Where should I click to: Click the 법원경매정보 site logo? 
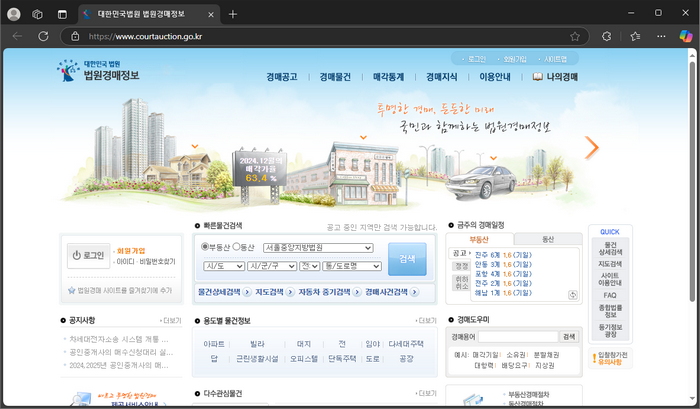coord(98,70)
